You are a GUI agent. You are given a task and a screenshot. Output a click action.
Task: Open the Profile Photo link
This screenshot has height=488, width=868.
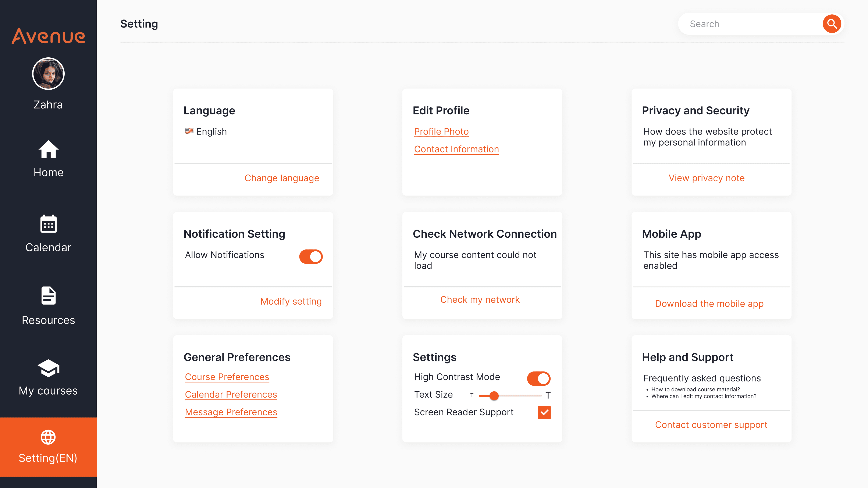pyautogui.click(x=441, y=131)
